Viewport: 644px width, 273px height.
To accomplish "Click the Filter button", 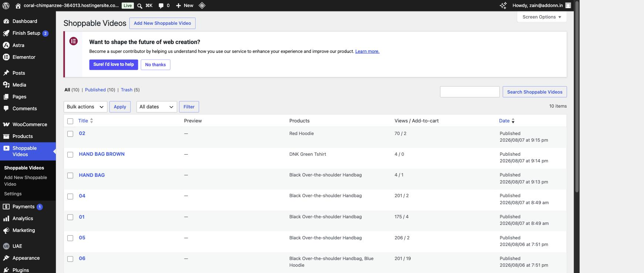I will pos(189,107).
